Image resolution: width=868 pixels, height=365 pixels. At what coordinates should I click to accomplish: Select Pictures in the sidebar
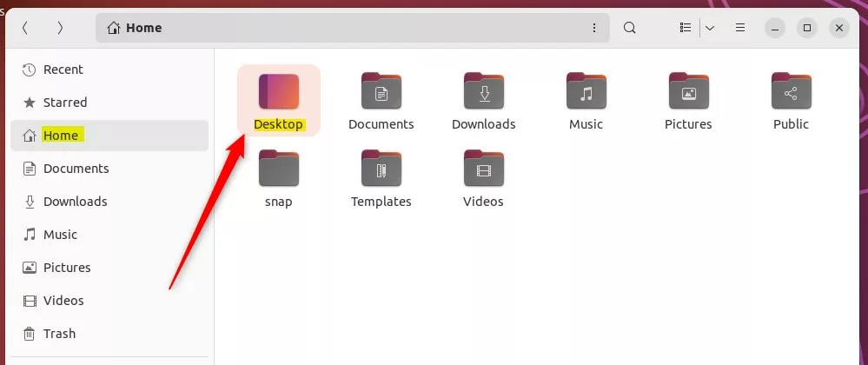point(109,268)
